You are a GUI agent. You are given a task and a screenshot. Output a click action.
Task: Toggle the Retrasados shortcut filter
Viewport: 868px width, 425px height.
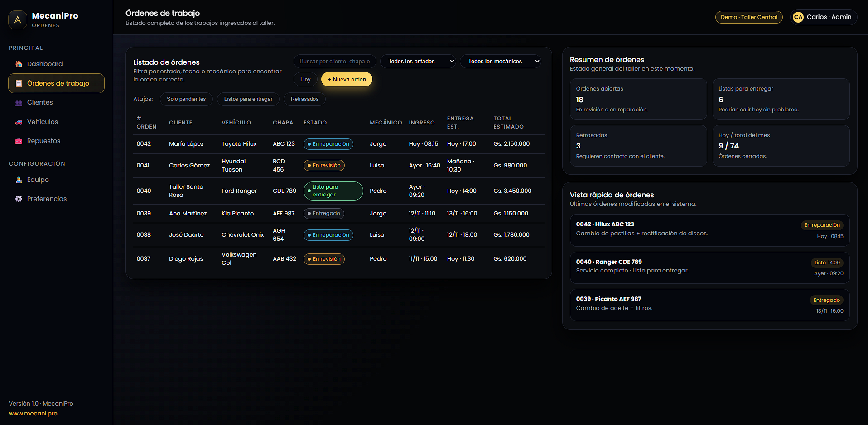(304, 99)
